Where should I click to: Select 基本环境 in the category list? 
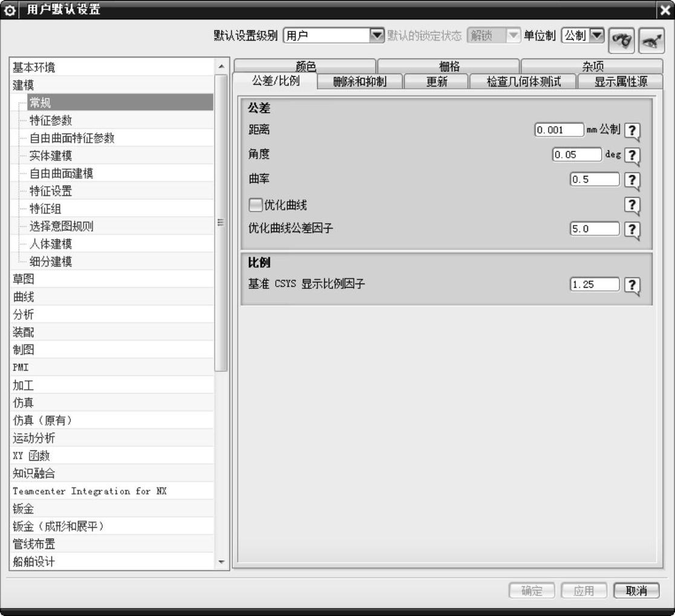(111, 67)
